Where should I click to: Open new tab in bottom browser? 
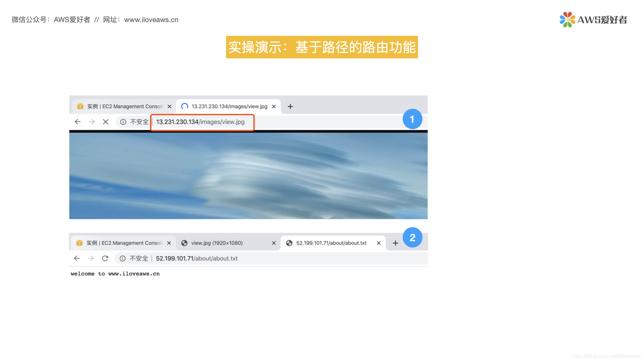(x=395, y=243)
